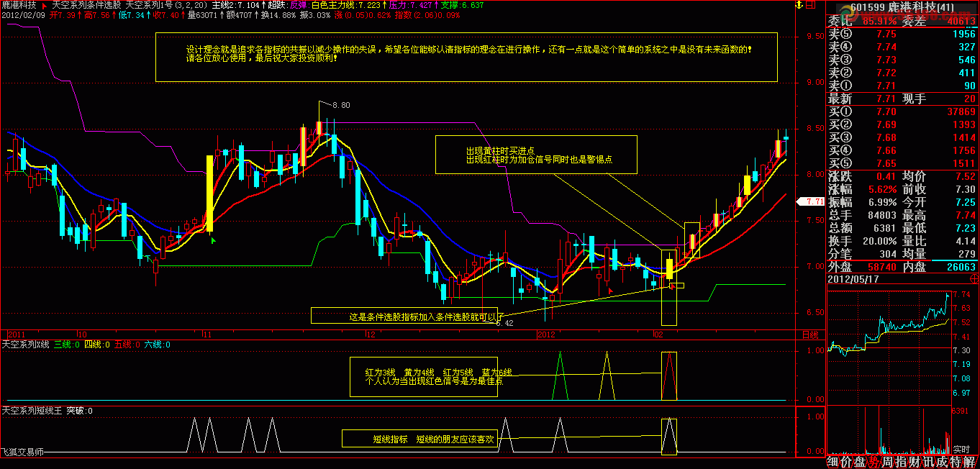The height and width of the screenshot is (469, 980).
Task: Click the 支撑:6.637 readout
Action: point(462,4)
